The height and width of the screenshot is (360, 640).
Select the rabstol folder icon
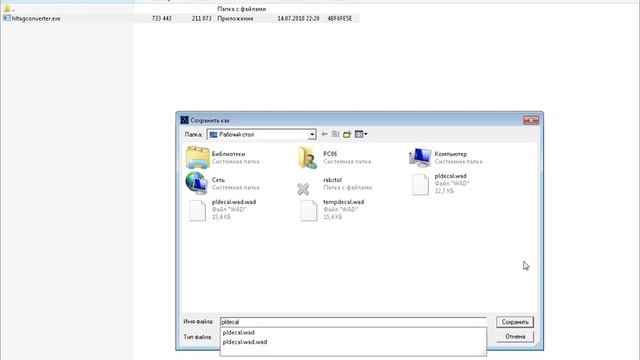303,188
